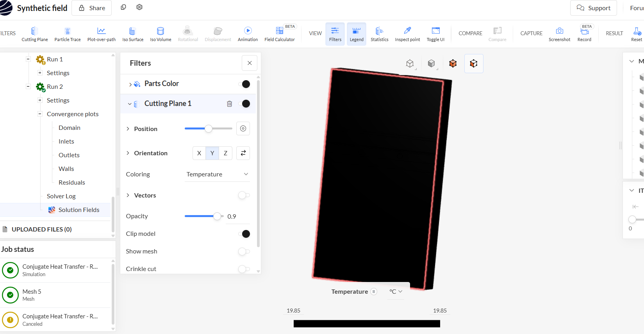Open the Residuals plot

pos(72,182)
